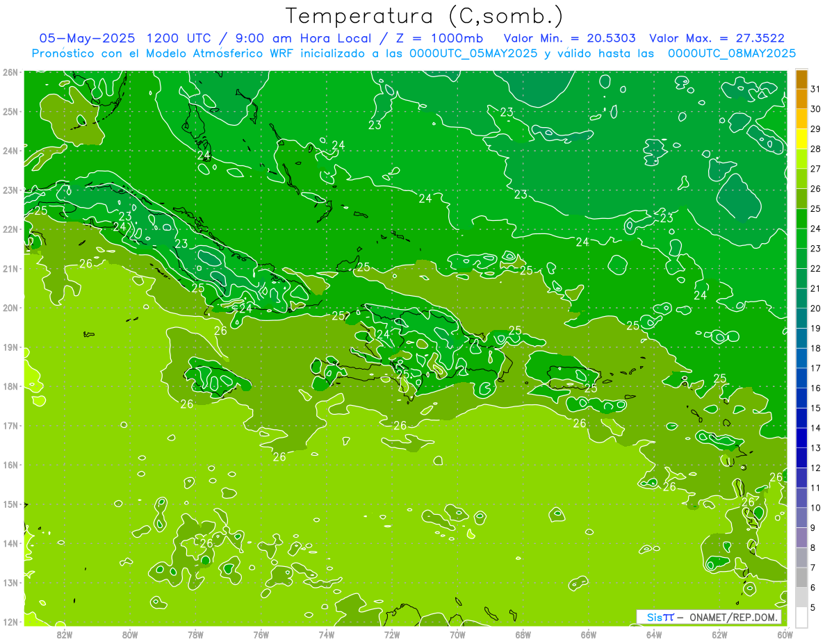Click the '14N' latitude axis label
The height and width of the screenshot is (644, 834).
(10, 543)
